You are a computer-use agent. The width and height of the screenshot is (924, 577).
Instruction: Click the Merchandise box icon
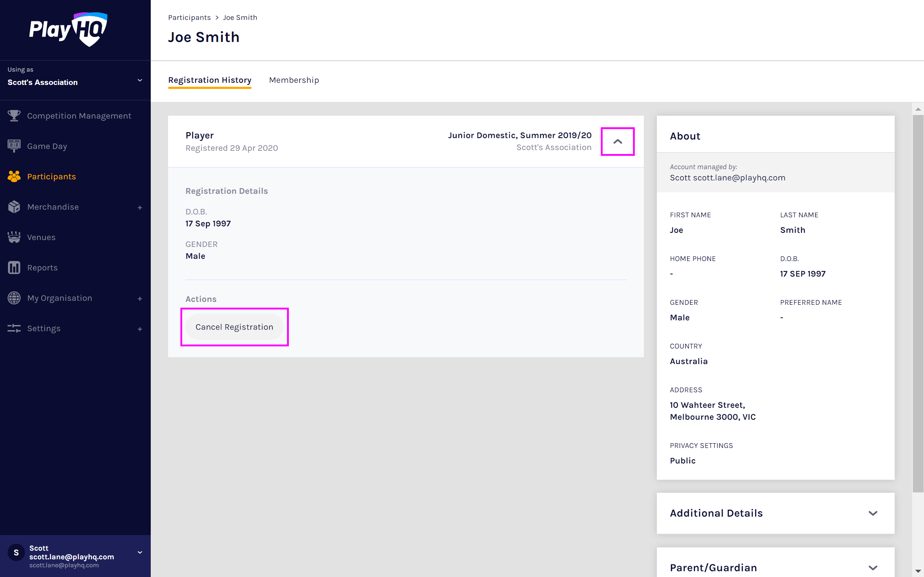(x=14, y=207)
